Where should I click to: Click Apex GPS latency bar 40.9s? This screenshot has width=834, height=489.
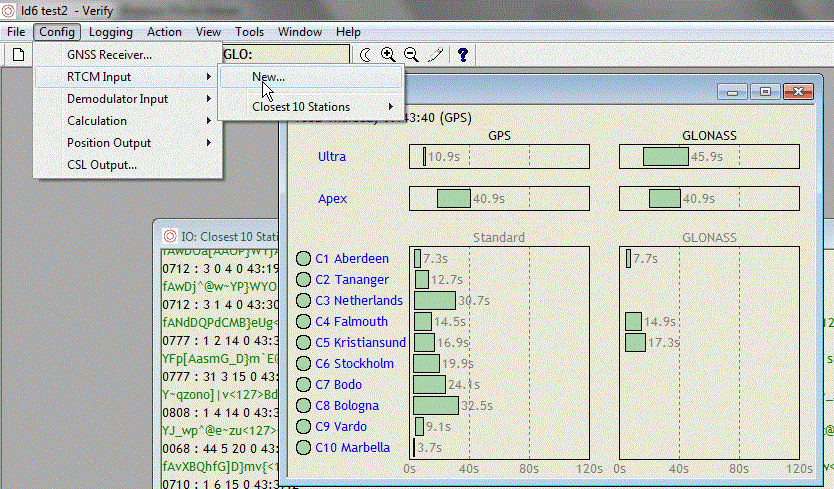(x=454, y=198)
